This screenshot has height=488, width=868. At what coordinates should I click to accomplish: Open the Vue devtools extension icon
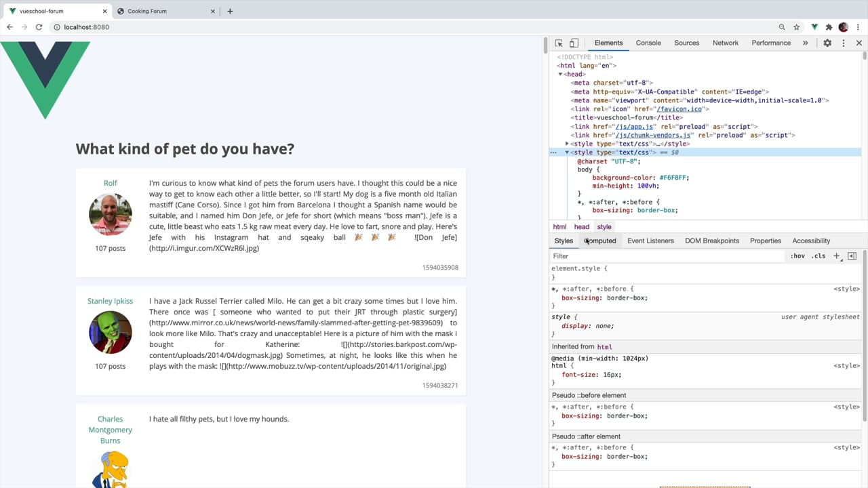(x=814, y=27)
